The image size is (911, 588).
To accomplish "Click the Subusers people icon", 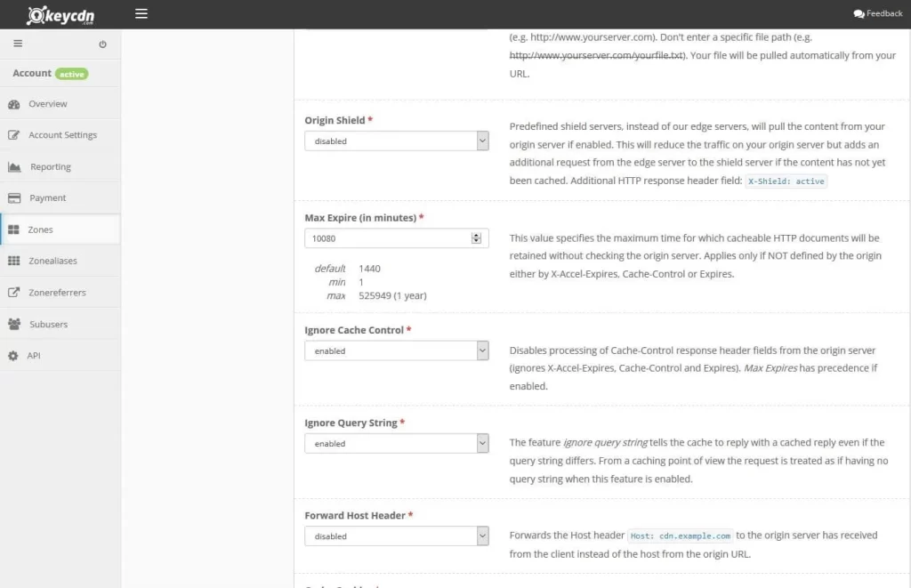I will 14,324.
